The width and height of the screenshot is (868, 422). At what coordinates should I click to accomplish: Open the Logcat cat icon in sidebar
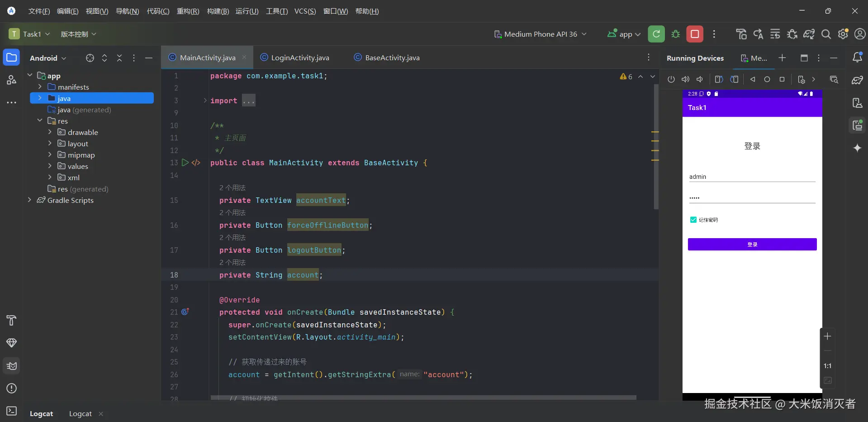coord(12,366)
